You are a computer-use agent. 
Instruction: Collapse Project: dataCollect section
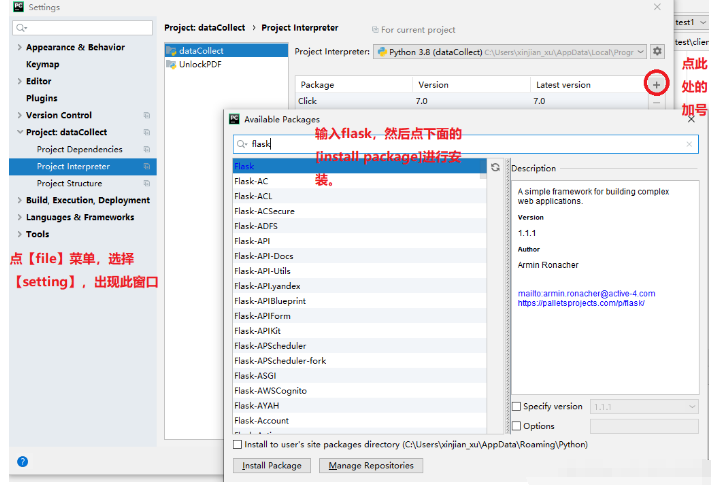pos(19,132)
